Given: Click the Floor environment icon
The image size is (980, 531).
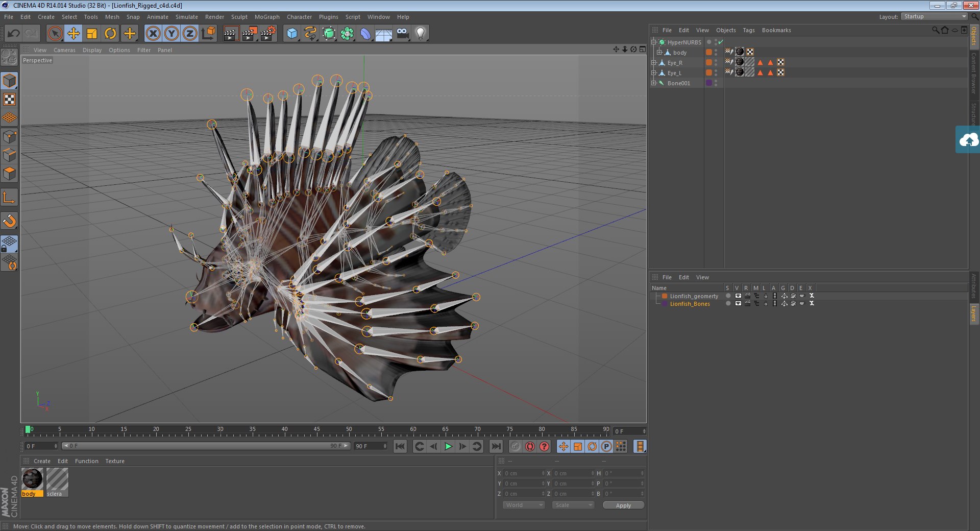Looking at the screenshot, I should 383,34.
